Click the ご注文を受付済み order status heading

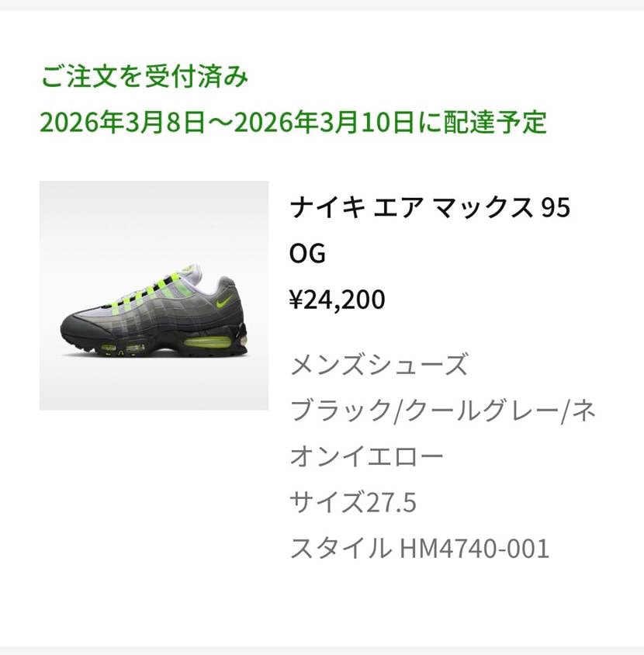point(144,77)
